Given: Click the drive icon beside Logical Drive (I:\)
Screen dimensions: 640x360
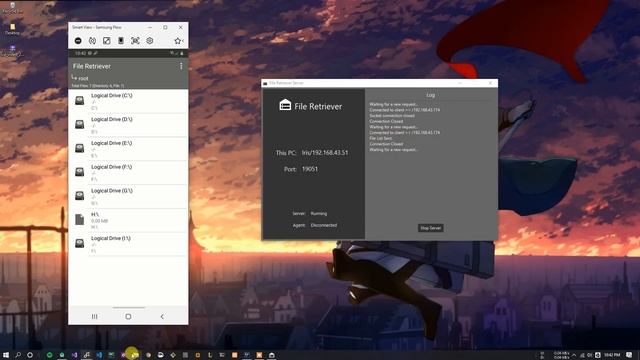Looking at the screenshot, I should pyautogui.click(x=80, y=243).
